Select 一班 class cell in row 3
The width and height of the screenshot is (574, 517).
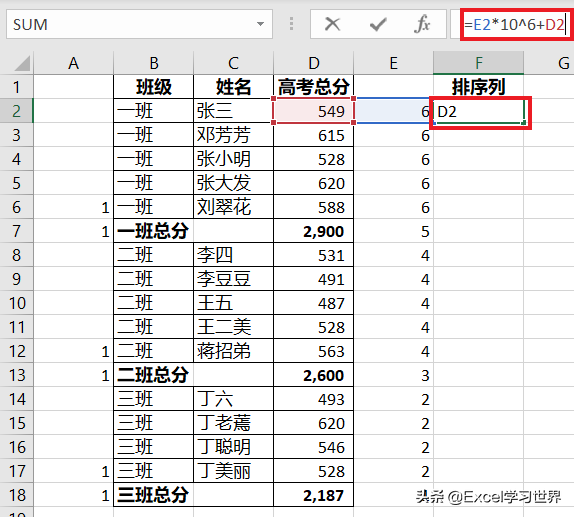tap(153, 135)
